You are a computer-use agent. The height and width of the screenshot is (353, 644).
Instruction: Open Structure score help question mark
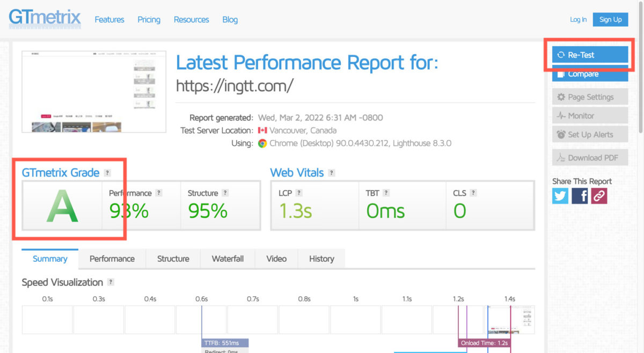coord(225,193)
